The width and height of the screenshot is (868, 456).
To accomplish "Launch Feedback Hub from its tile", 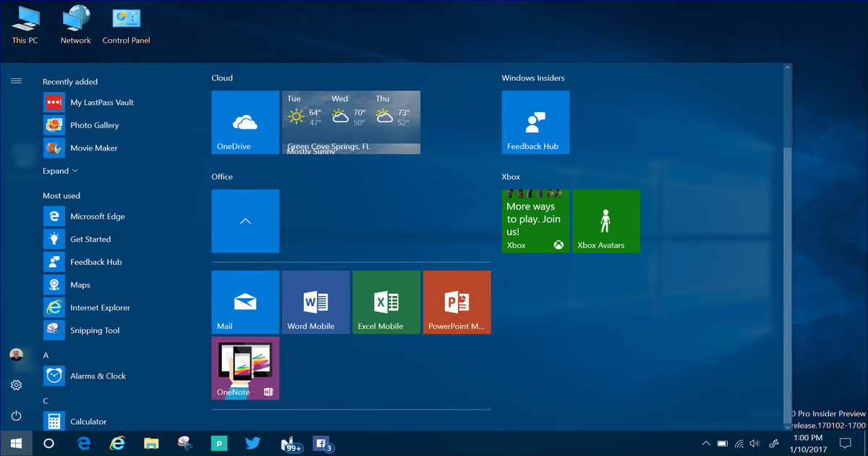I will [x=535, y=122].
